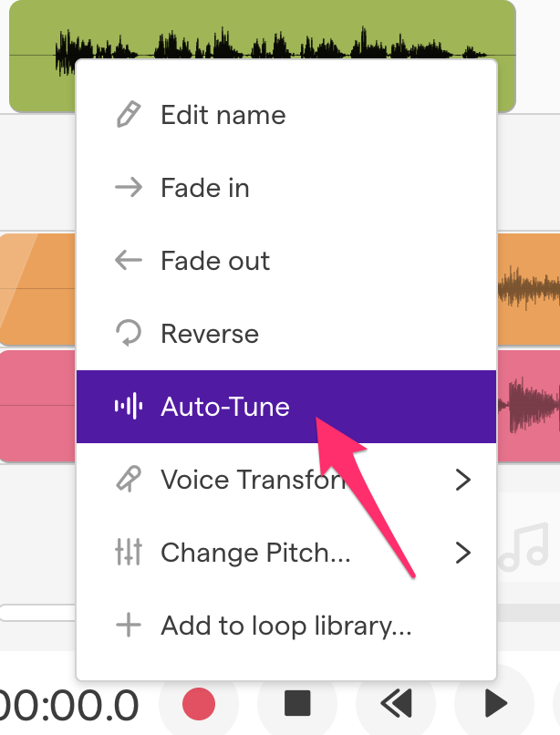Image resolution: width=560 pixels, height=735 pixels.
Task: Click the pencil icon beside Edit name
Action: click(129, 115)
